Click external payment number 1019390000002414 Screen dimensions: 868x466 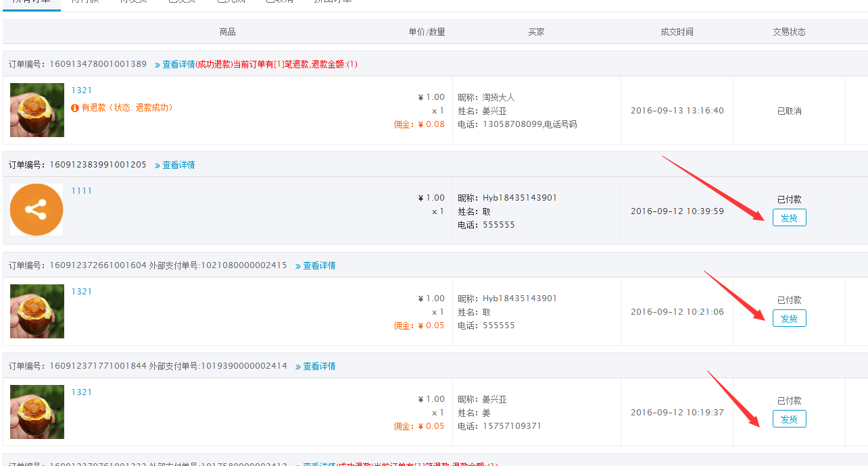[x=244, y=366]
